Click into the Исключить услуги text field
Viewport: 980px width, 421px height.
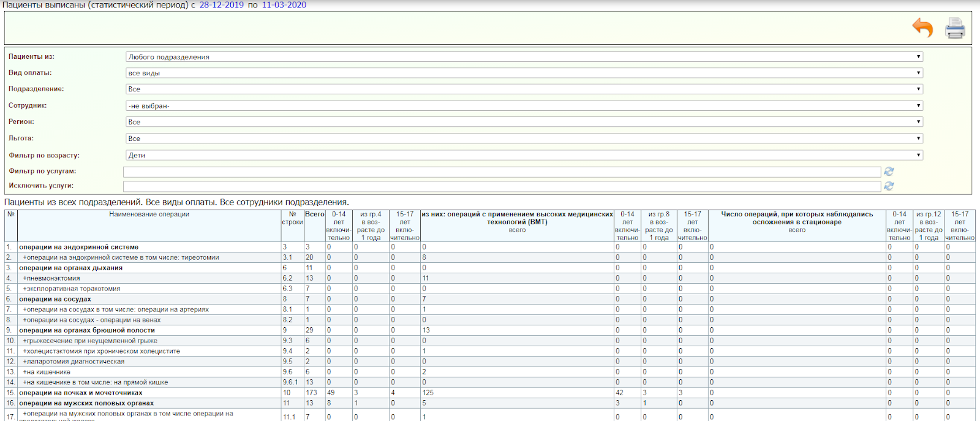point(502,186)
